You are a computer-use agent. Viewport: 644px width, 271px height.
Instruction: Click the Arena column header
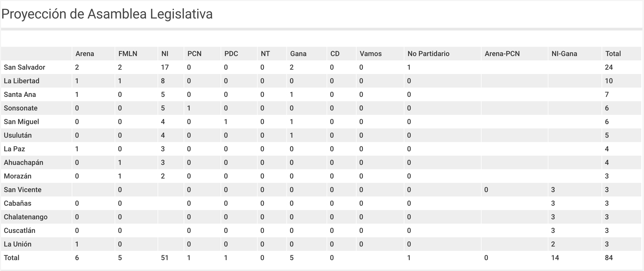pyautogui.click(x=85, y=54)
